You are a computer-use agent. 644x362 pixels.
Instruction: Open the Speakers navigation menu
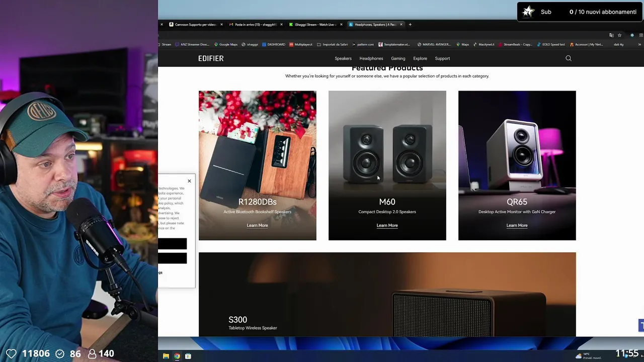(x=343, y=58)
